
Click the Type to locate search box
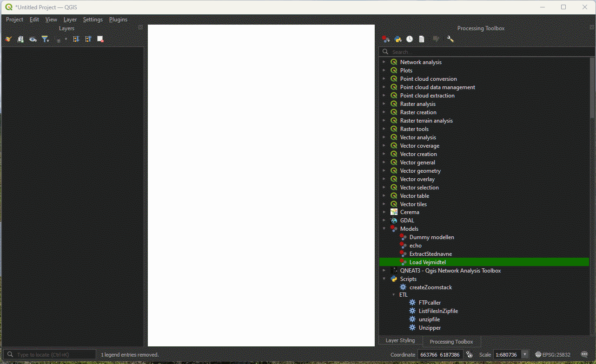pos(50,355)
